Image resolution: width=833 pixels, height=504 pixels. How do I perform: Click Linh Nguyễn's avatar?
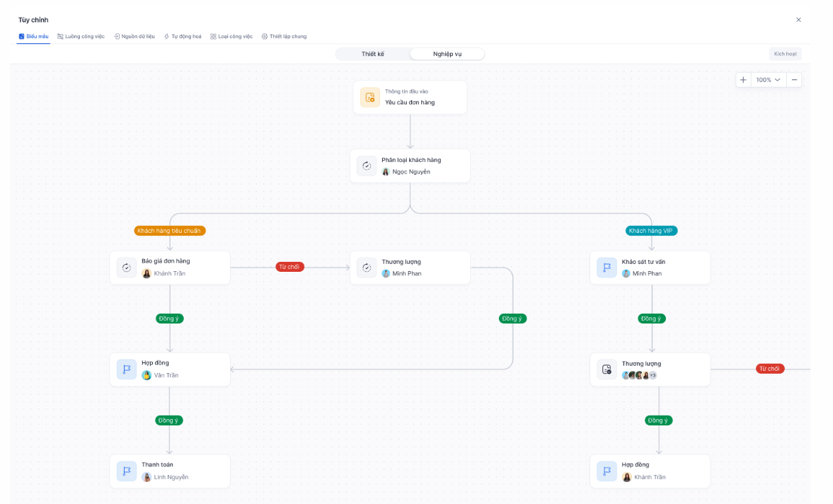(x=147, y=477)
